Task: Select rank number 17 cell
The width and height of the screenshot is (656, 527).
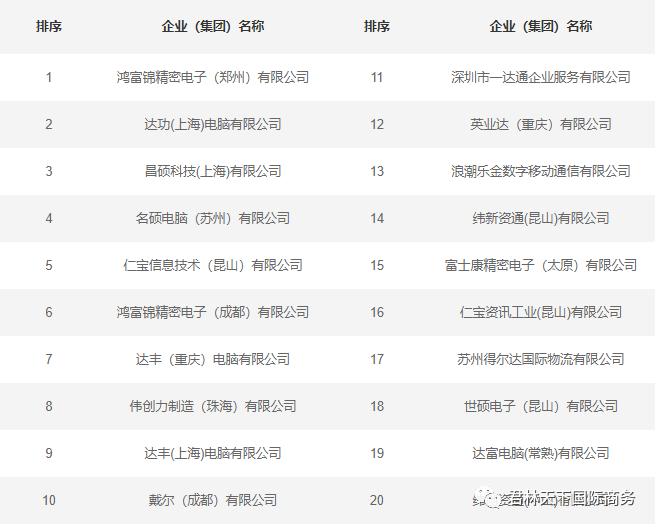Action: 377,359
